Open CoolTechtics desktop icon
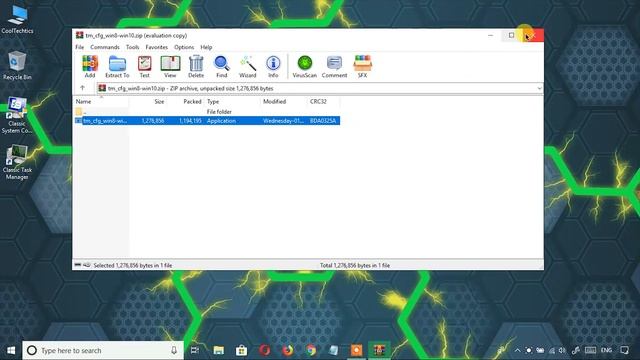Image resolution: width=640 pixels, height=360 pixels. 17,20
